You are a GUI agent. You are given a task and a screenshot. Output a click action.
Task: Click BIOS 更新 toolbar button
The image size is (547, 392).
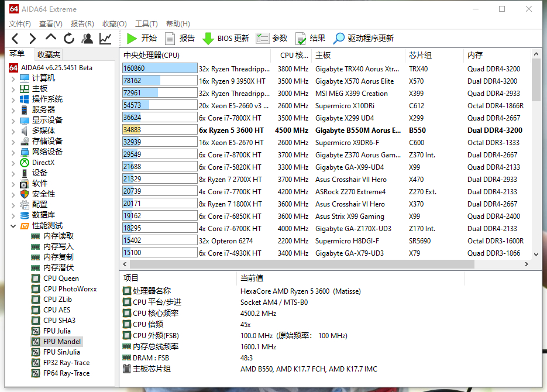226,39
